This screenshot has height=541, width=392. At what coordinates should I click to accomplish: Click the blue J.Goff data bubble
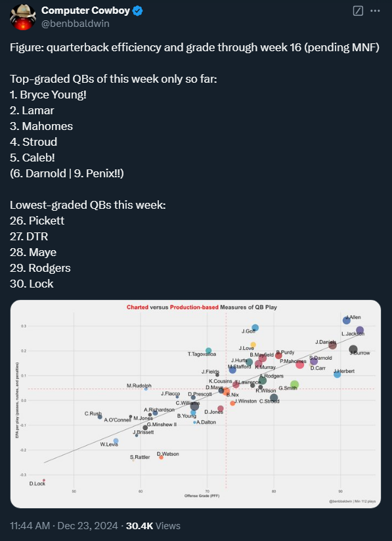255,328
